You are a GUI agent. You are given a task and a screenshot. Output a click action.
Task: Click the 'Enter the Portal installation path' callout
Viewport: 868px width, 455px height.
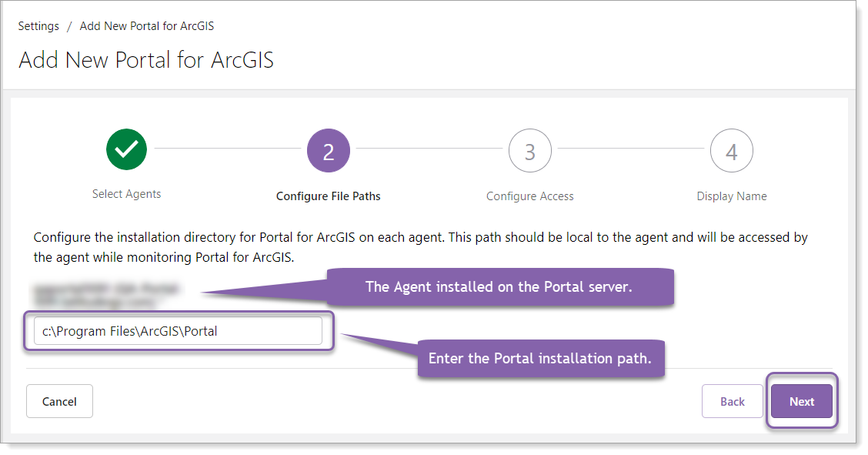click(541, 359)
